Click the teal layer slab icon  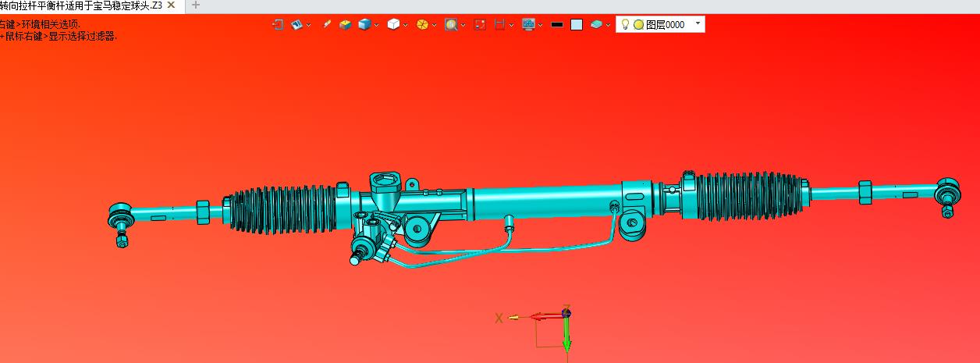tap(596, 24)
